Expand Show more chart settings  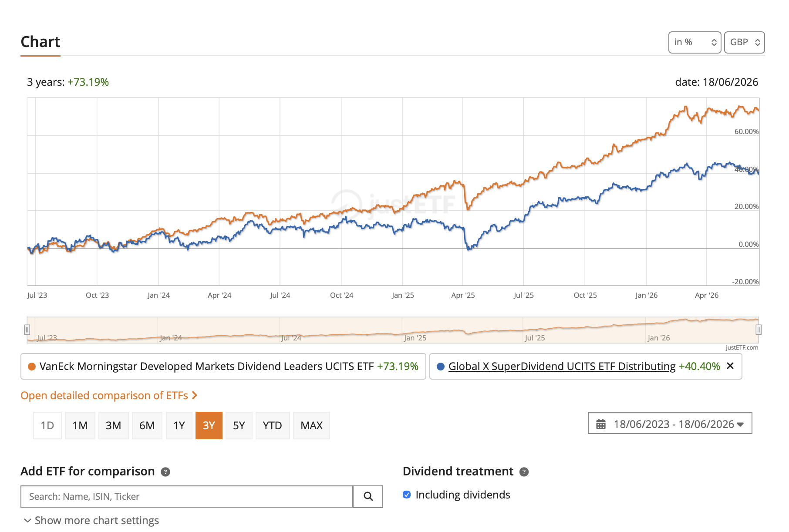(x=91, y=520)
